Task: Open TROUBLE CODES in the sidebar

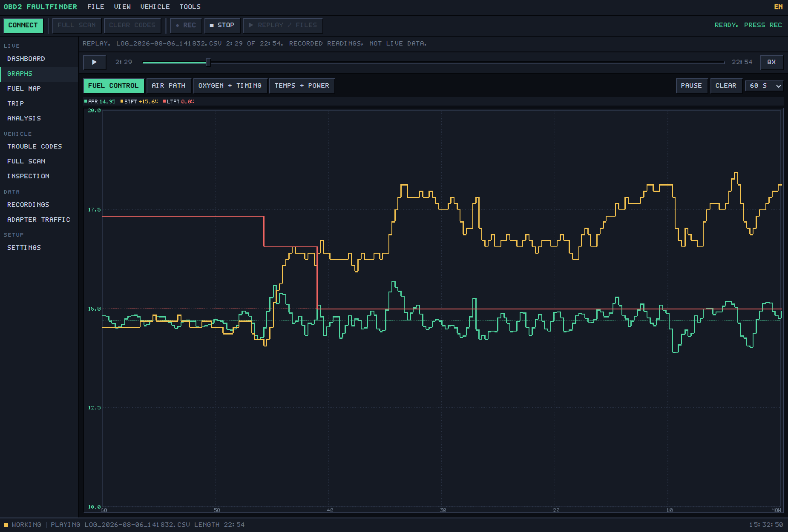Action: click(39, 146)
